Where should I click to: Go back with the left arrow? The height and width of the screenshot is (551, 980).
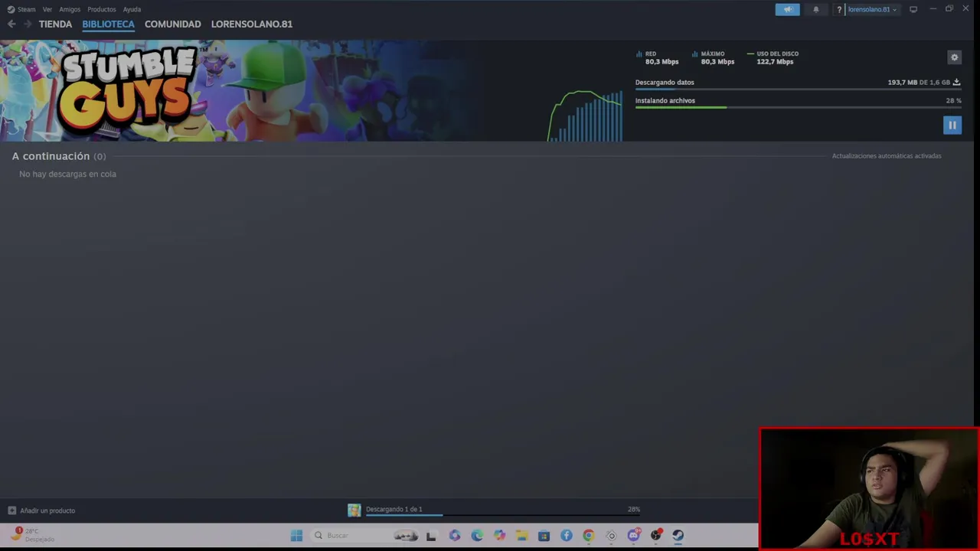point(11,24)
